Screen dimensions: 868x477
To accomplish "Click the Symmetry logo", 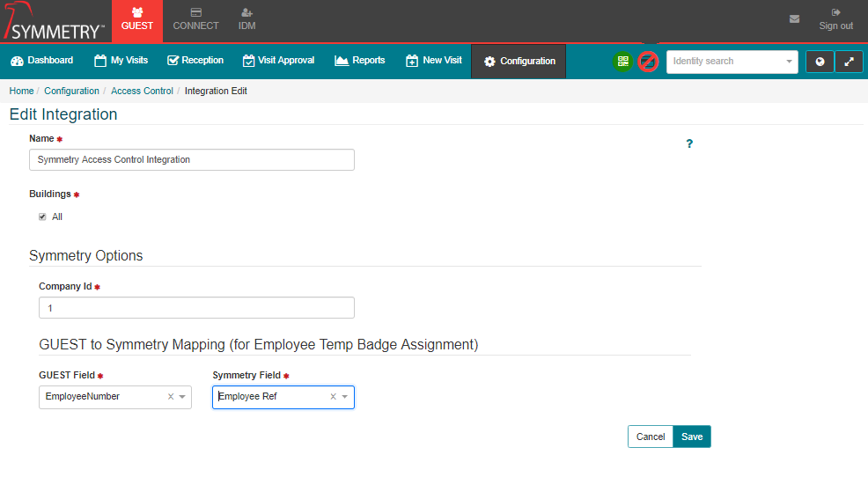I will (54, 21).
